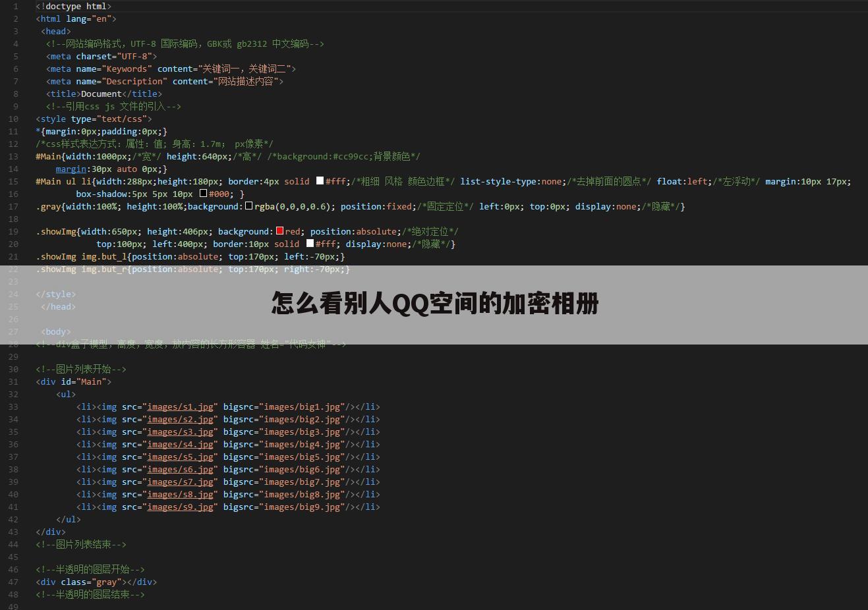Click bigsrc "images/big9.jpg" value
The image size is (868, 610).
point(302,507)
